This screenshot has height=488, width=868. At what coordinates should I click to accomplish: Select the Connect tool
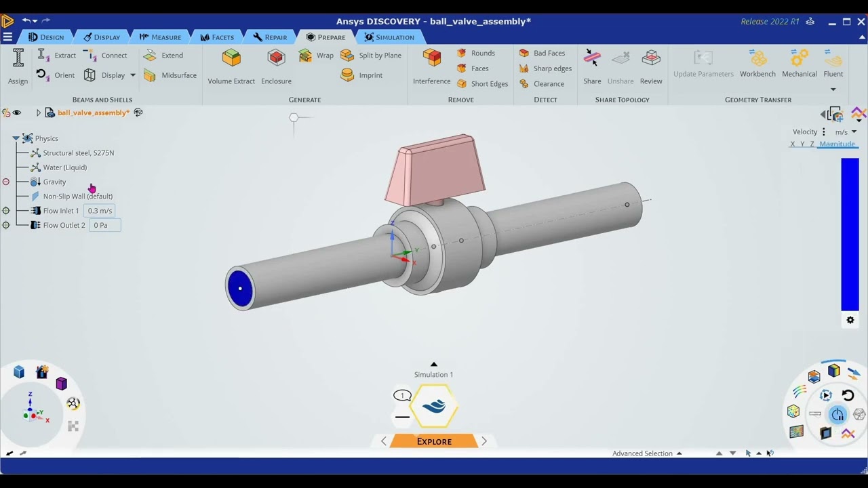tap(106, 56)
